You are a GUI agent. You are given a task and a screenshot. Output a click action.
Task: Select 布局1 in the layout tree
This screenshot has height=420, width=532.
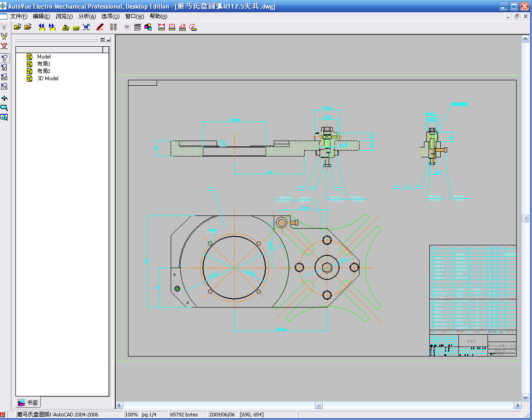click(x=43, y=63)
